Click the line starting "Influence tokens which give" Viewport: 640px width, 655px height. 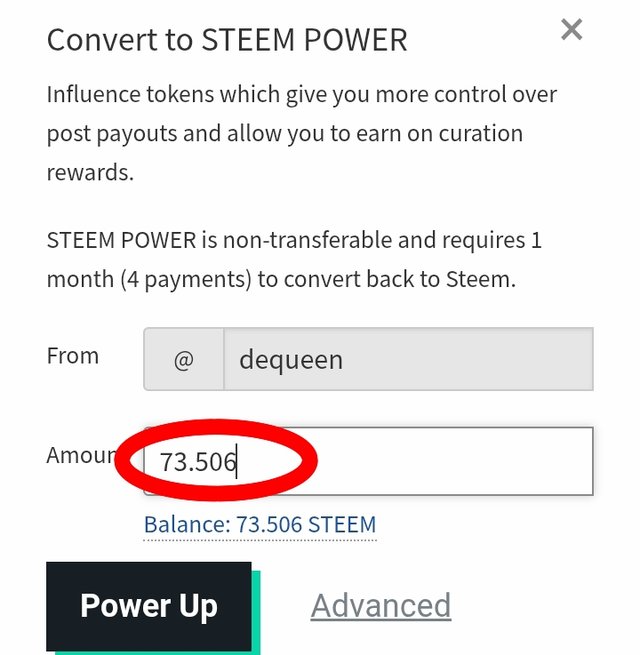(302, 96)
